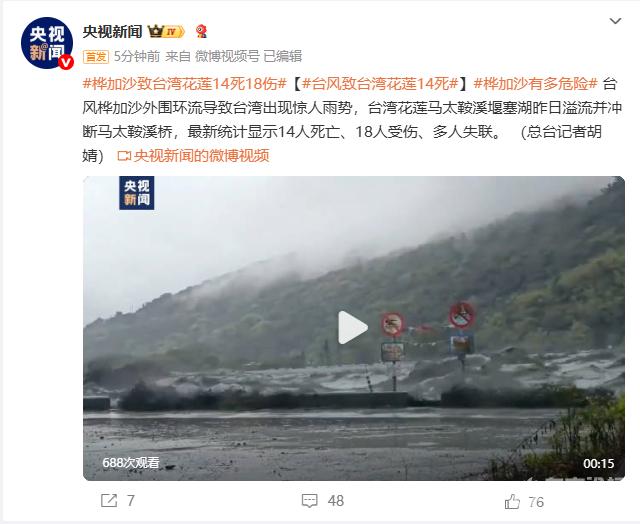Open the comments icon with 48
The width and height of the screenshot is (640, 524).
point(309,501)
